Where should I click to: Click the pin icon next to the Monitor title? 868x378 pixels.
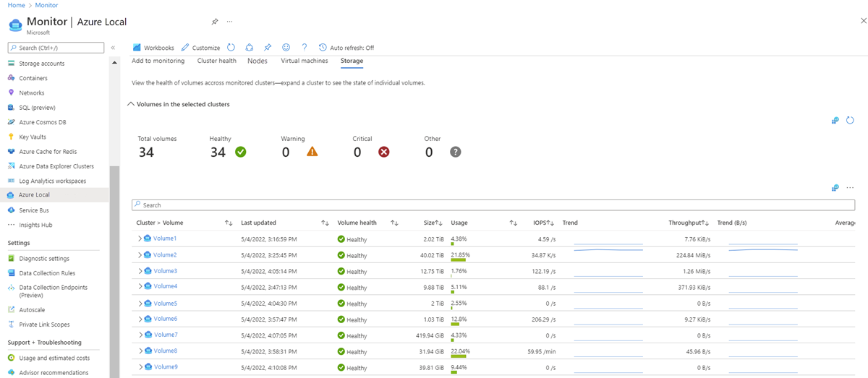tap(214, 22)
